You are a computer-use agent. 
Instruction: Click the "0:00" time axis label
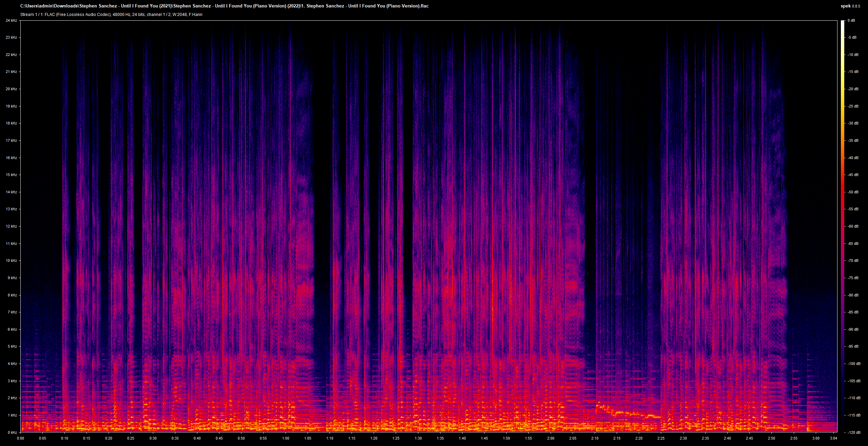[x=20, y=438]
